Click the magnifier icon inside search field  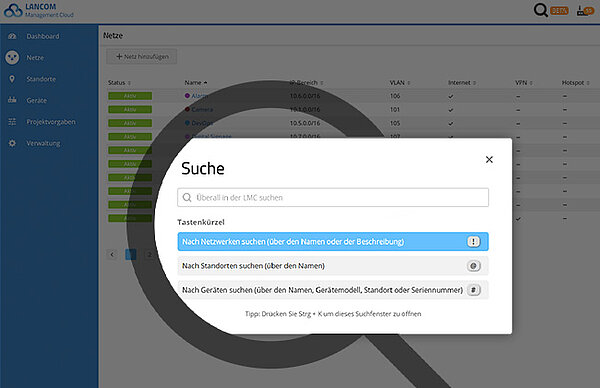pos(187,197)
